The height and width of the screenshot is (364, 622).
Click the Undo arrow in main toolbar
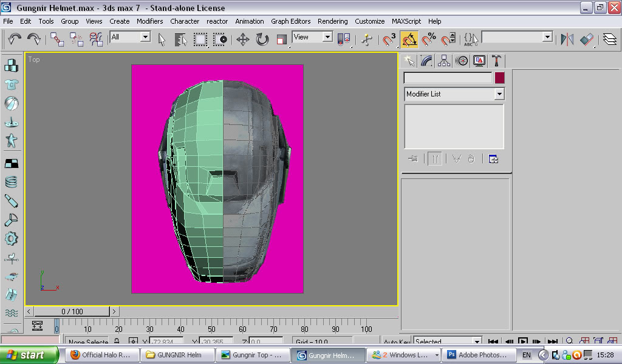[x=15, y=39]
